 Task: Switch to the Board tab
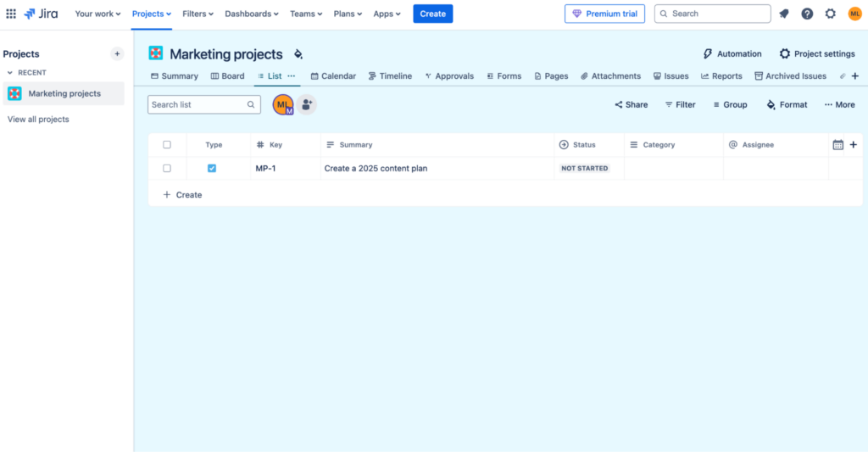coord(227,75)
